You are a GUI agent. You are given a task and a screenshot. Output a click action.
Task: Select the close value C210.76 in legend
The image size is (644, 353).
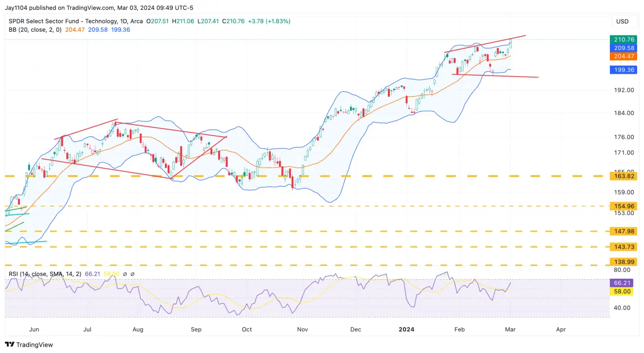pyautogui.click(x=234, y=21)
